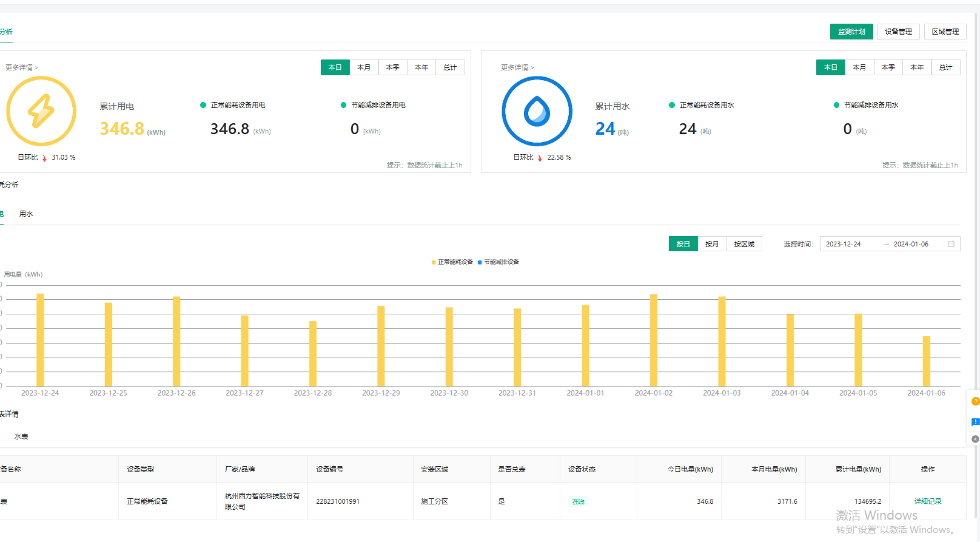Click the yellow 346.8 cumulative electricity value
Screen dimensions: 980x542
pos(122,129)
